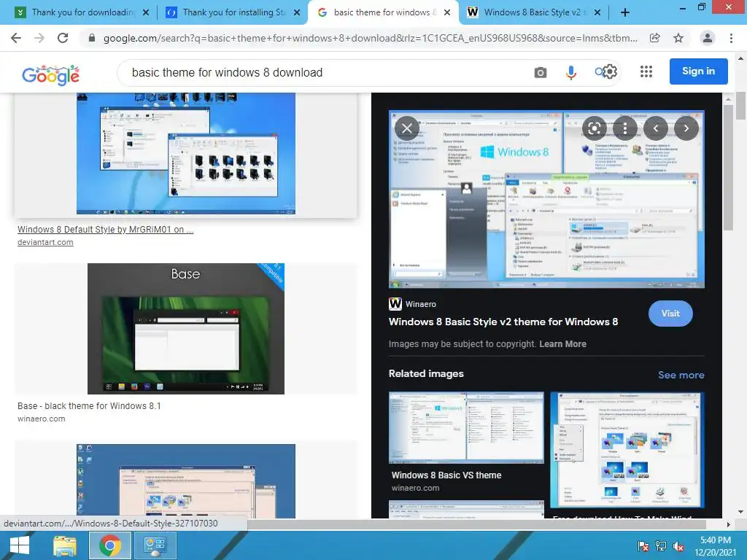Open the large Windows 8 preview image
The image size is (747, 560).
[x=546, y=199]
